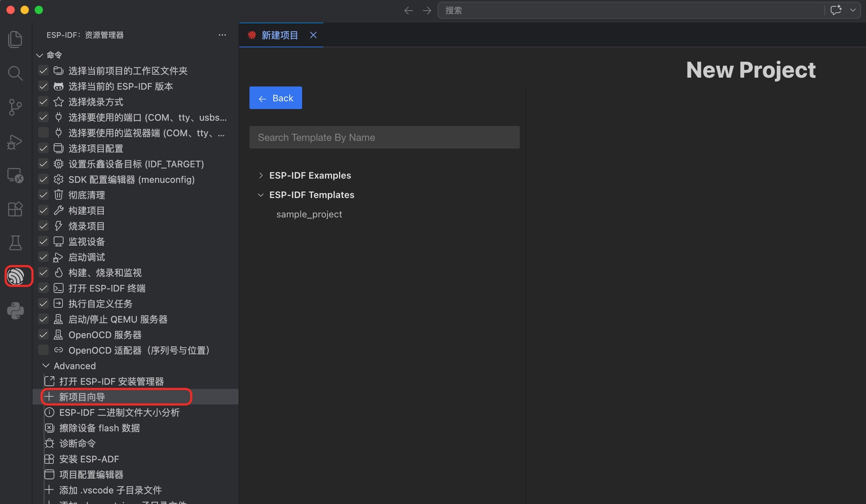
Task: Open the Python icon in activity bar
Action: [x=15, y=311]
